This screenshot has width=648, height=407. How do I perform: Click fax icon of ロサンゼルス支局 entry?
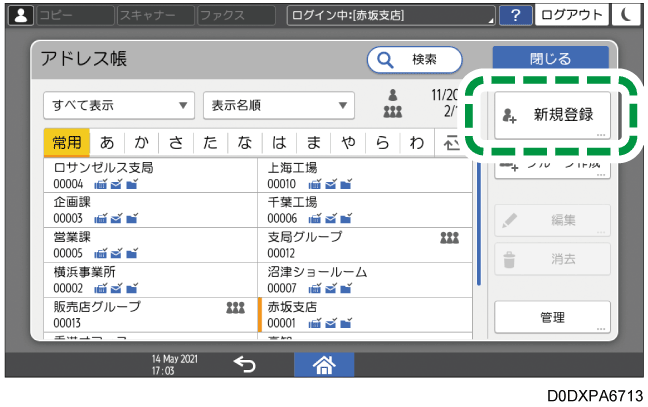pos(100,184)
